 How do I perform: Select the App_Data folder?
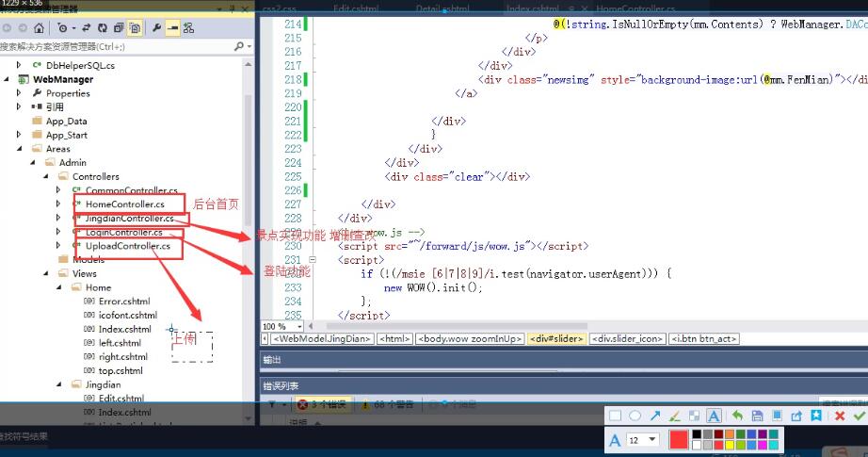(x=67, y=121)
